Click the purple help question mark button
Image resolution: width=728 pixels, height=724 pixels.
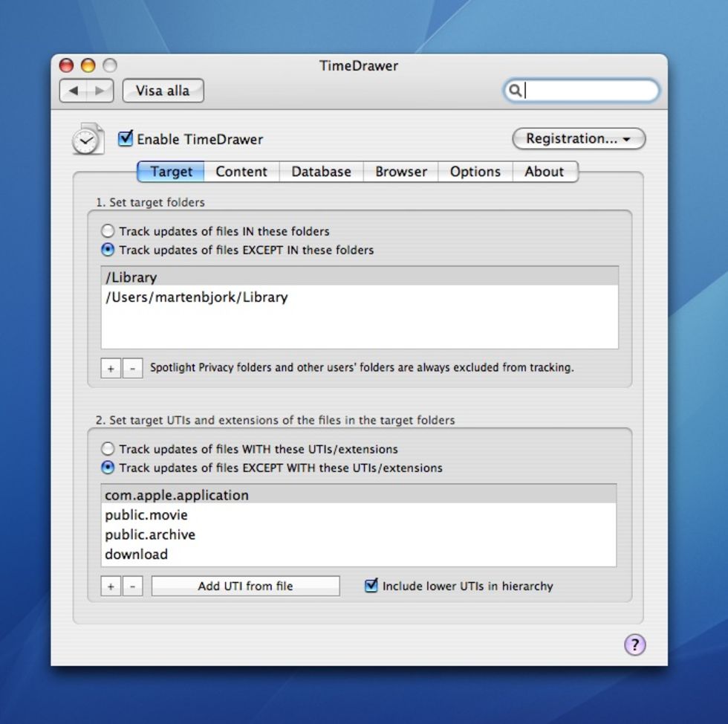point(634,644)
